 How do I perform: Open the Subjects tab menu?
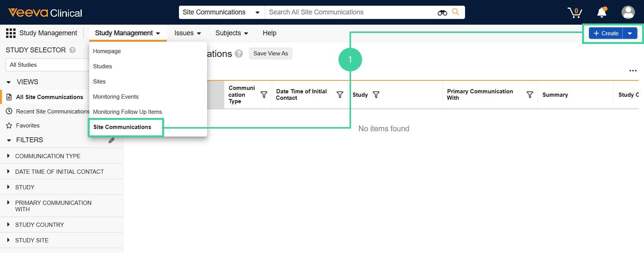pos(232,33)
